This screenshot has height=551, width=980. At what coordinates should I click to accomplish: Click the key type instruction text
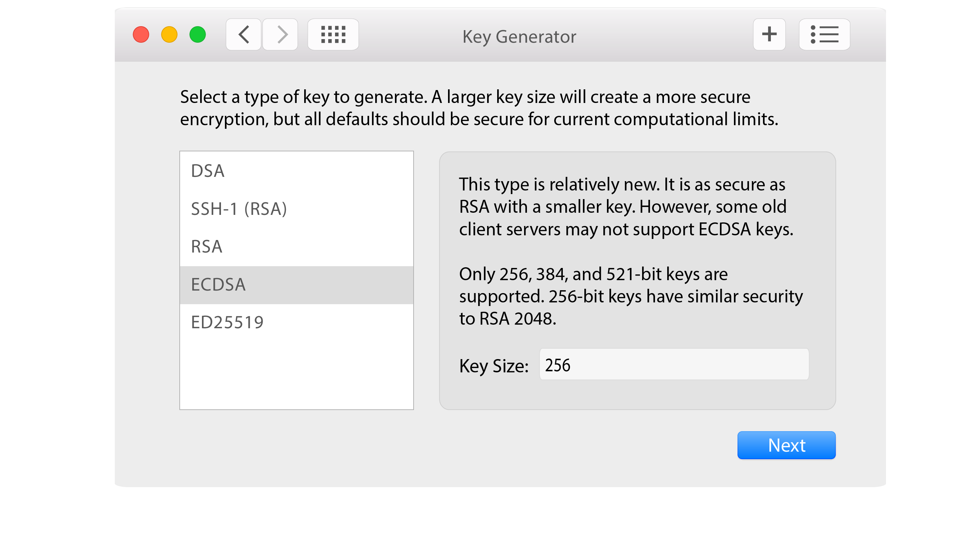click(479, 108)
